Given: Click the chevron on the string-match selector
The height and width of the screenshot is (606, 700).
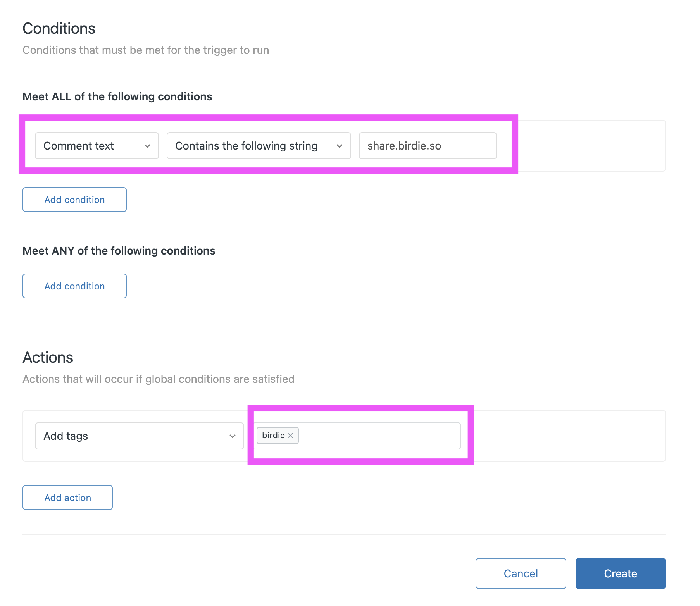Looking at the screenshot, I should pos(340,146).
